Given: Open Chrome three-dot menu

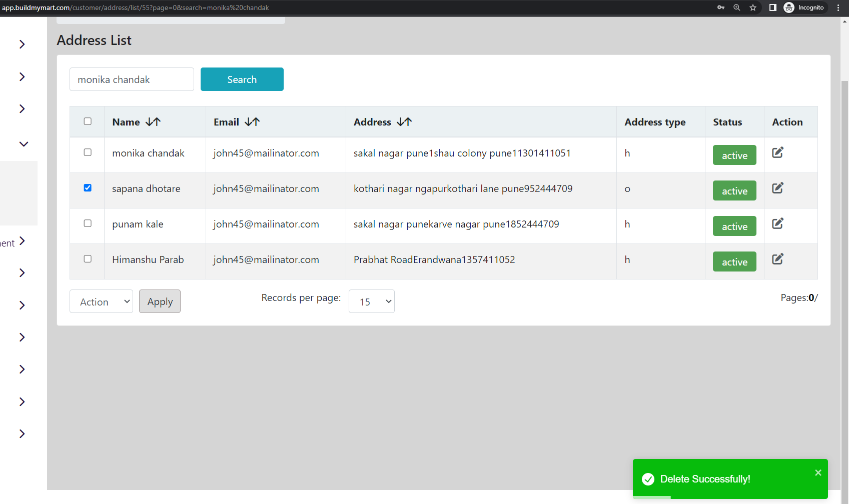Looking at the screenshot, I should pos(838,7).
